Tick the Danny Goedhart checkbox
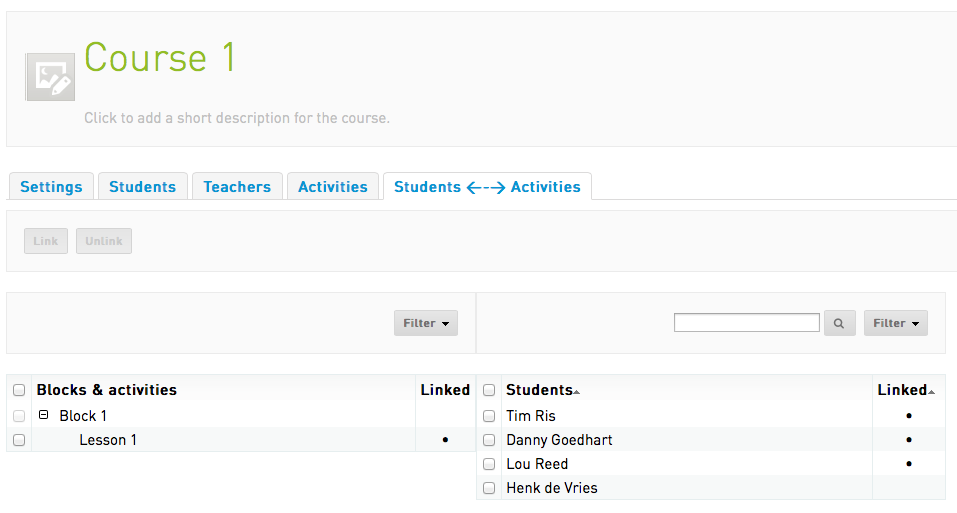 tap(489, 440)
